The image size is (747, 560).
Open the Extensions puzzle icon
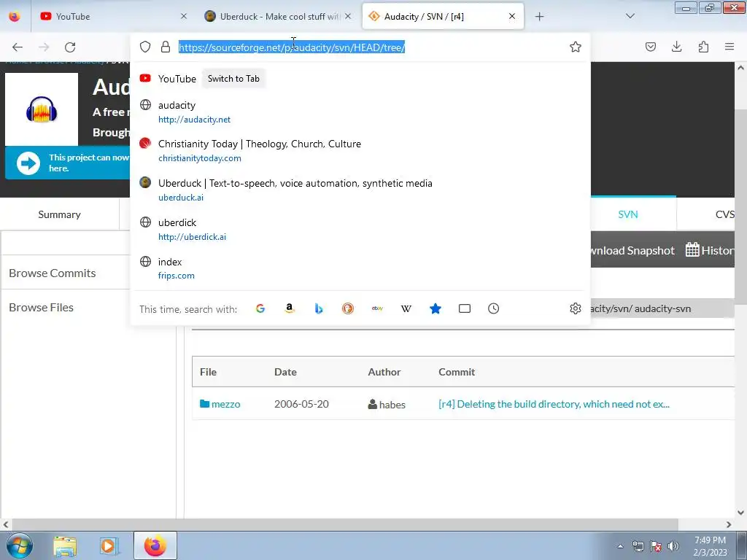[703, 47]
